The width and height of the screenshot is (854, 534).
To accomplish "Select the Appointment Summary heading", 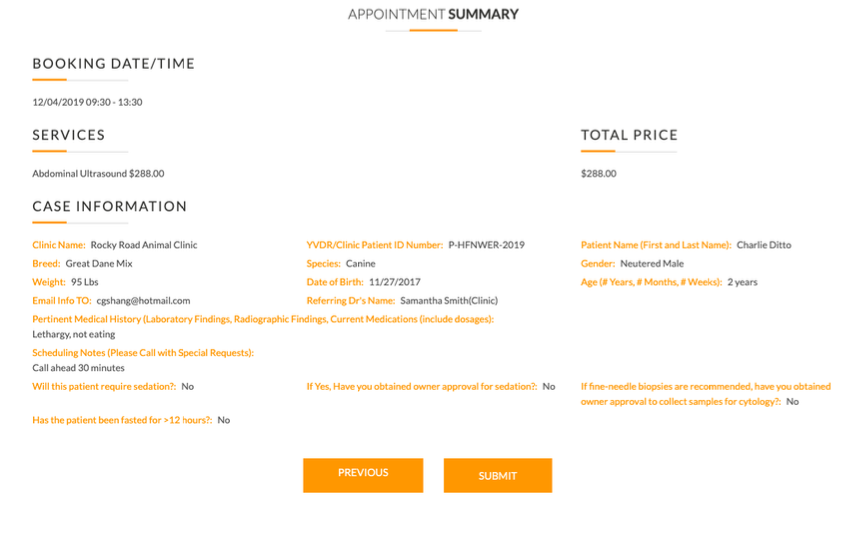I will tap(433, 14).
